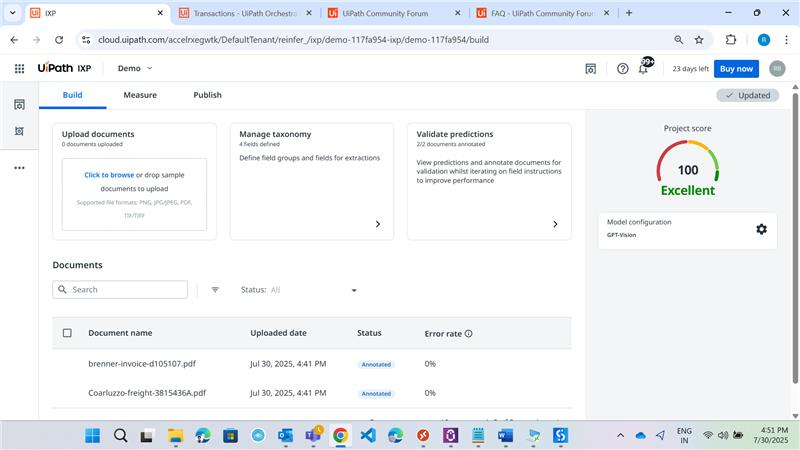Screen dimensions: 800x450
Task: Click the page vertical scrollbar
Action: tap(795, 237)
